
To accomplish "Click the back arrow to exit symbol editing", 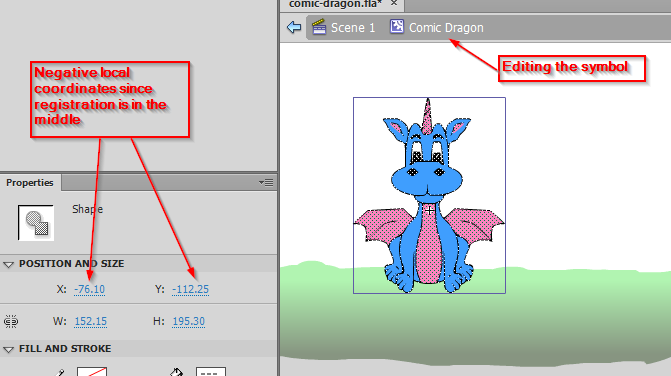I will click(x=294, y=27).
